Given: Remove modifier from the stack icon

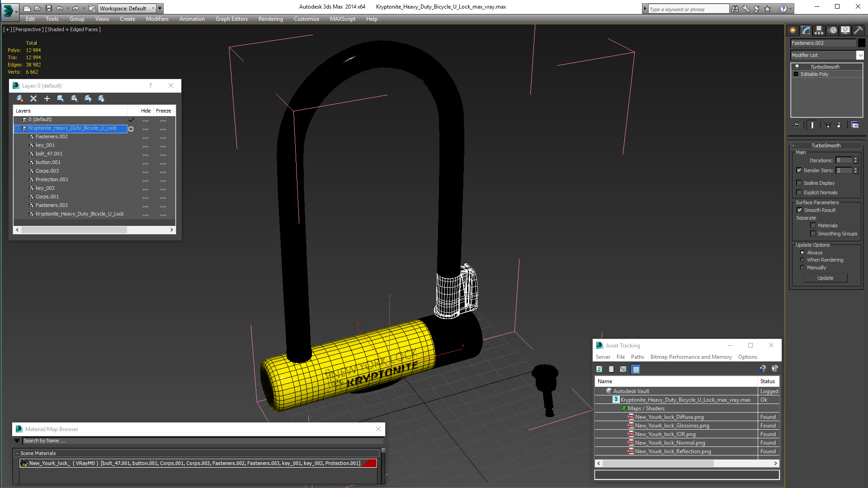Looking at the screenshot, I should (x=839, y=125).
